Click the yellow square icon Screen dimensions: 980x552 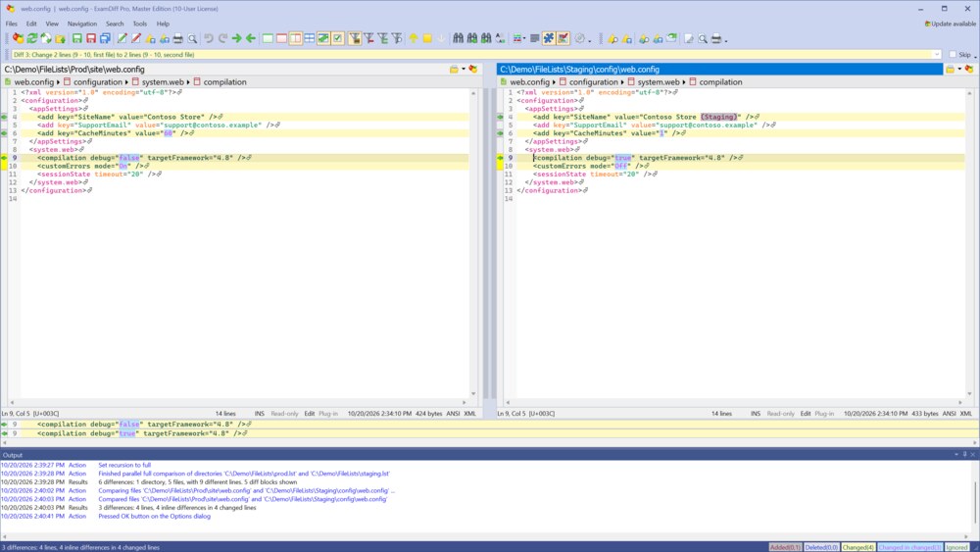coord(427,39)
